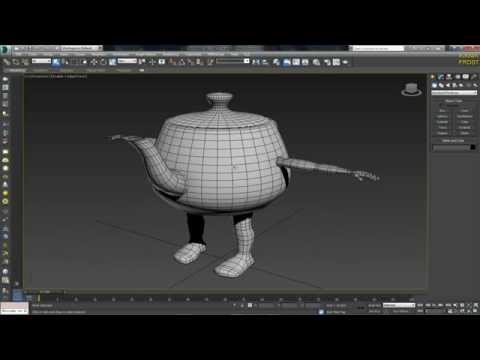Toggle the Auto Key animation button
The height and width of the screenshot is (360, 480).
click(374, 305)
